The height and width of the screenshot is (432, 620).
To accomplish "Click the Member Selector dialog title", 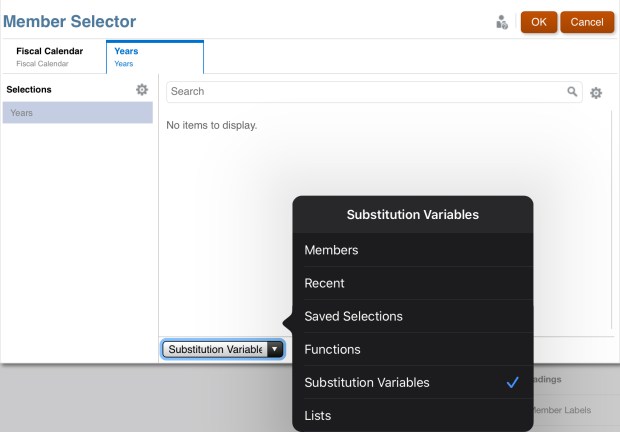I will coord(70,21).
